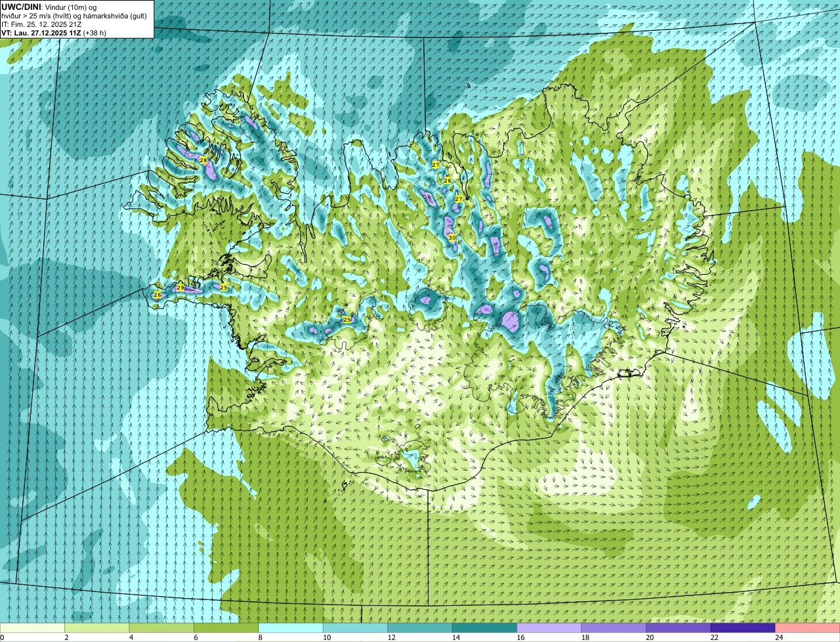Click the 14–16 m/s dark teal legend swatch
Viewport: 840px width, 642px height.
(485, 628)
